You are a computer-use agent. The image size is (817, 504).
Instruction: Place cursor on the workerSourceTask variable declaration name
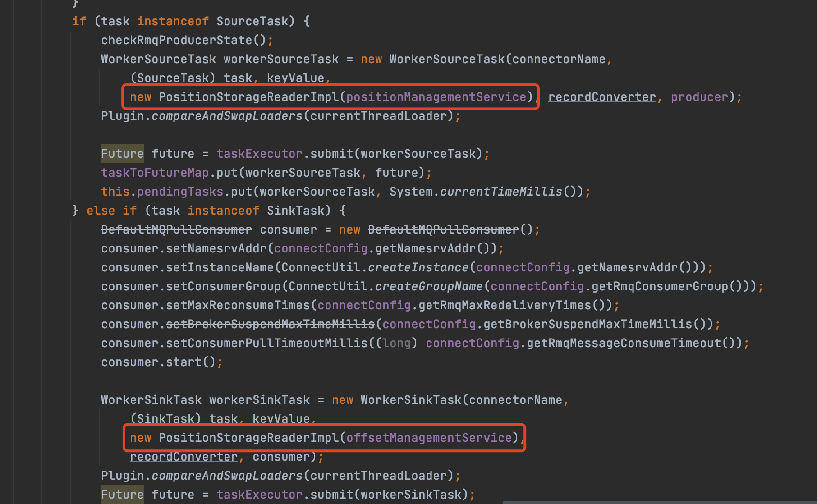coord(281,59)
